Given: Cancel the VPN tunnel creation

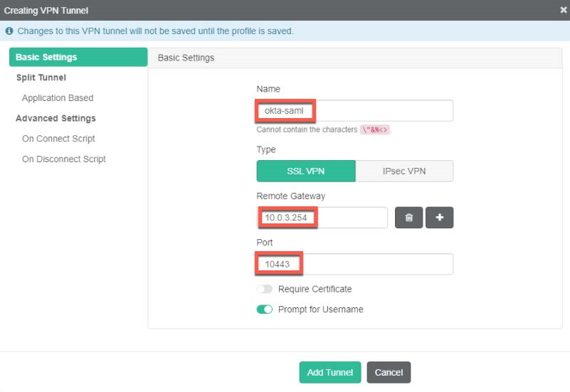Looking at the screenshot, I should pos(389,373).
